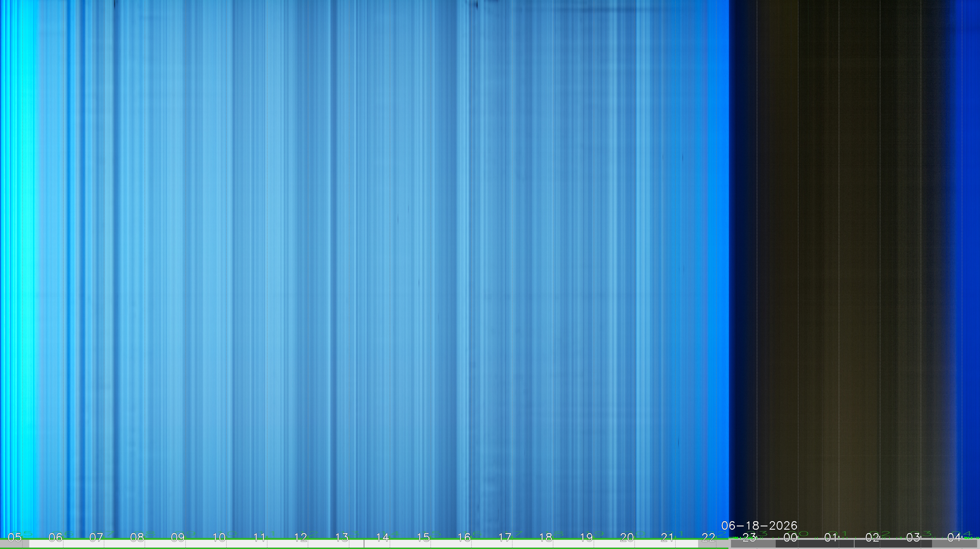Viewport: 980px width, 549px height.
Task: Pick the white "08" hour label
Action: point(137,538)
